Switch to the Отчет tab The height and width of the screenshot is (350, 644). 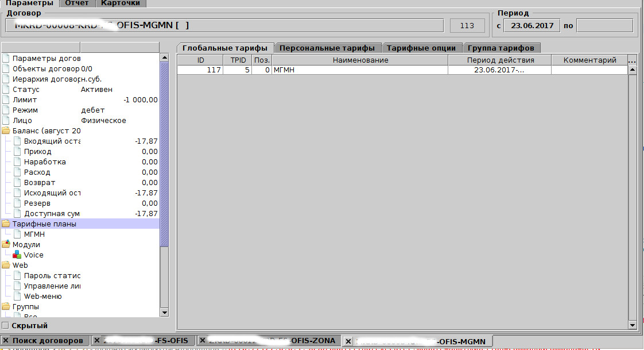pyautogui.click(x=76, y=3)
